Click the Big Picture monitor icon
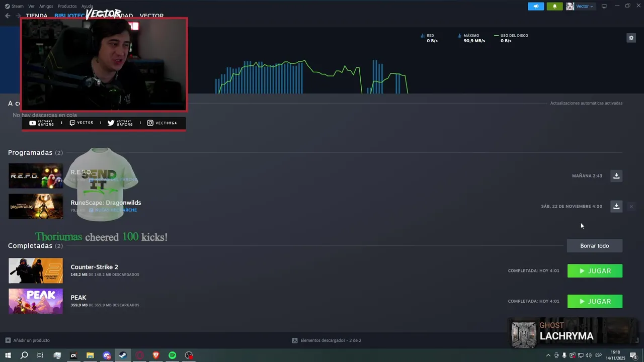 point(604,6)
